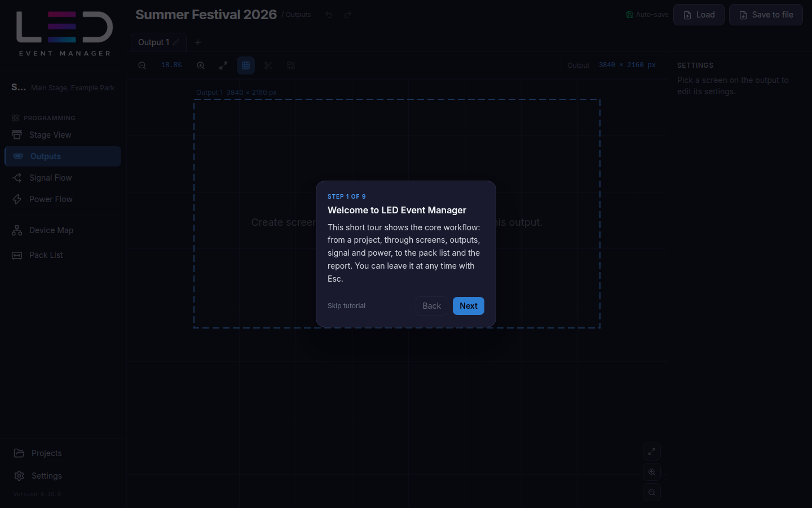Screen dimensions: 812x508
Task: Toggle the Auto-save indicator
Action: click(x=647, y=15)
